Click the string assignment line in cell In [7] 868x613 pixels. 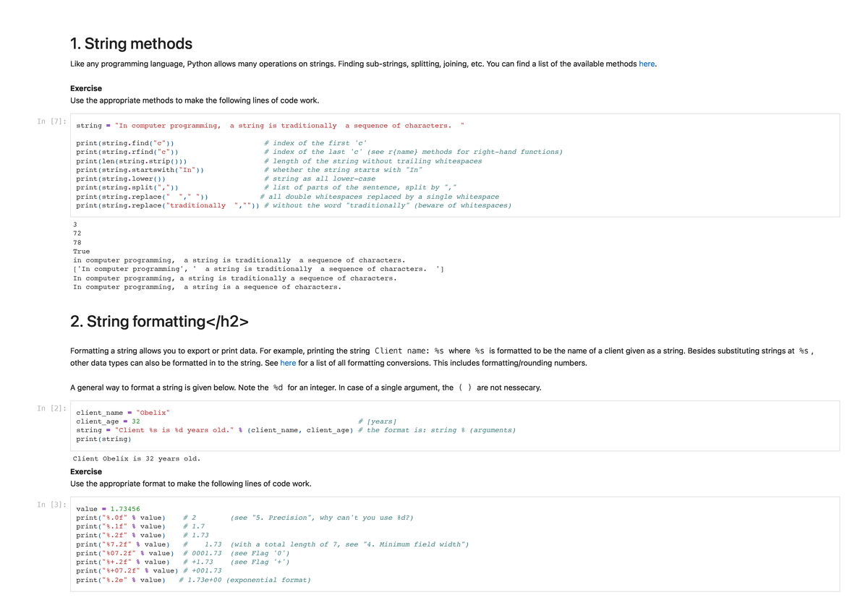[x=268, y=126]
